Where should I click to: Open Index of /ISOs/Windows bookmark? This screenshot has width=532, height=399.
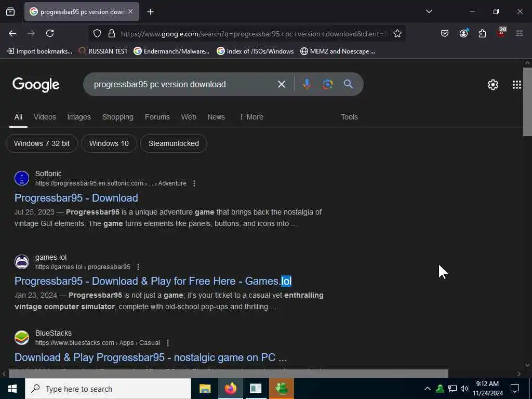coord(255,51)
